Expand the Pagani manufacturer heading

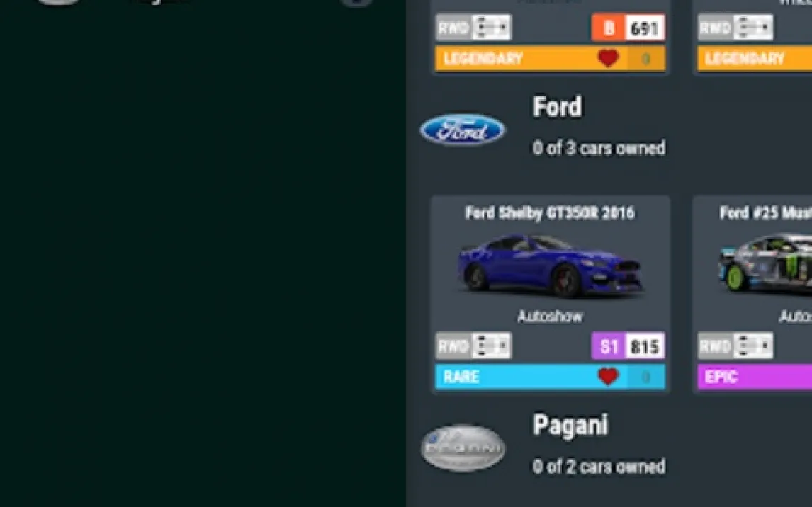[570, 426]
